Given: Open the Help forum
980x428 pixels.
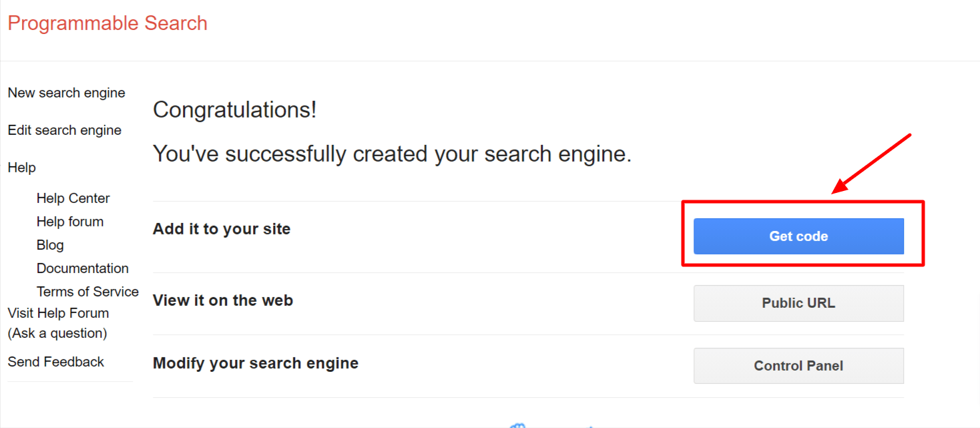Looking at the screenshot, I should click(70, 221).
